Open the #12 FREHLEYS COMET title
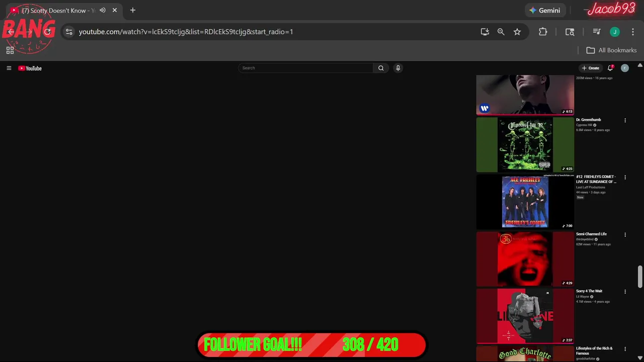 point(596,179)
